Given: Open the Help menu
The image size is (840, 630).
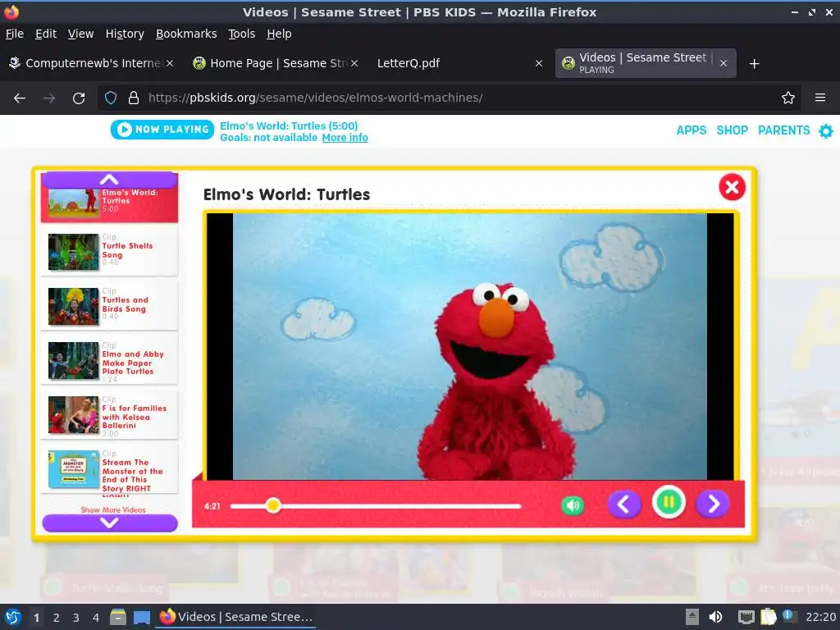Looking at the screenshot, I should pos(279,34).
